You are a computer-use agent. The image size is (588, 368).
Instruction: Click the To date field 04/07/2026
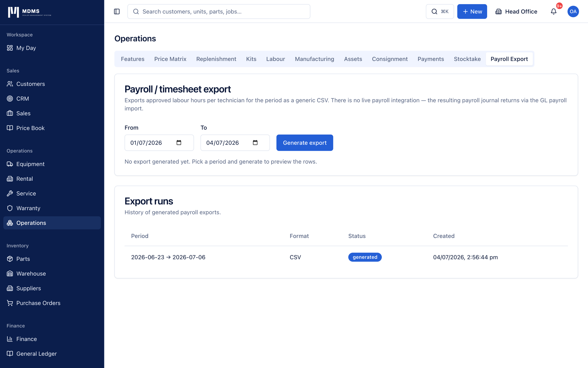click(x=235, y=143)
